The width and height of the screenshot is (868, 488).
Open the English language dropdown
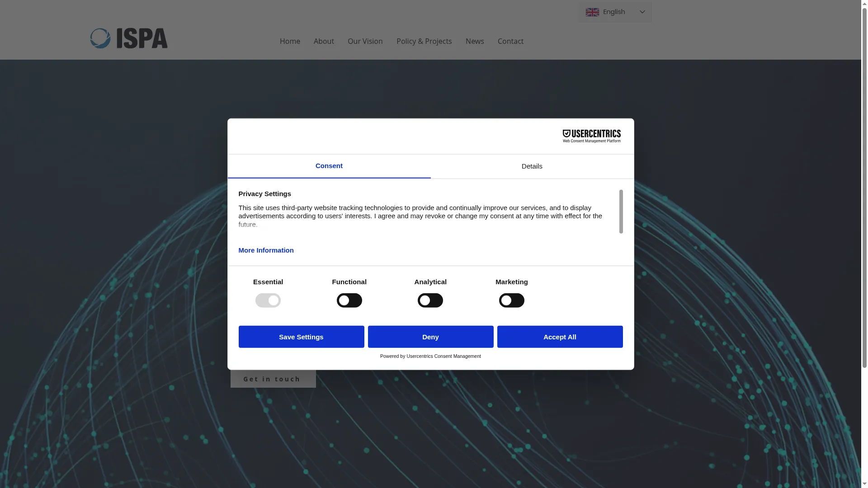point(615,12)
